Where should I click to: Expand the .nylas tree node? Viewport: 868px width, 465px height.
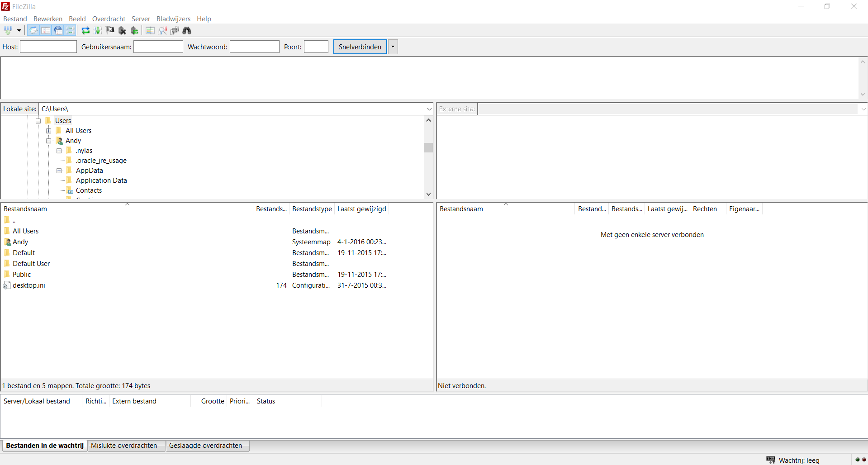coord(59,151)
